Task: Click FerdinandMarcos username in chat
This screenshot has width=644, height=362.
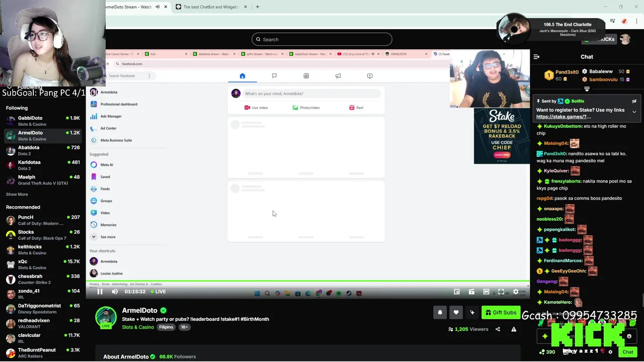Action: [563, 260]
